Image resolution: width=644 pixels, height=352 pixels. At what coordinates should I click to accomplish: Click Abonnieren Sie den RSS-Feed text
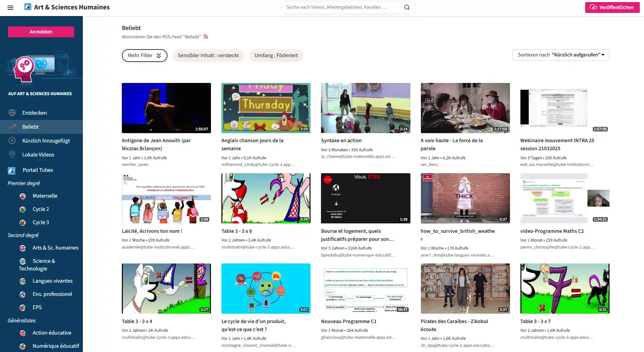click(x=162, y=37)
